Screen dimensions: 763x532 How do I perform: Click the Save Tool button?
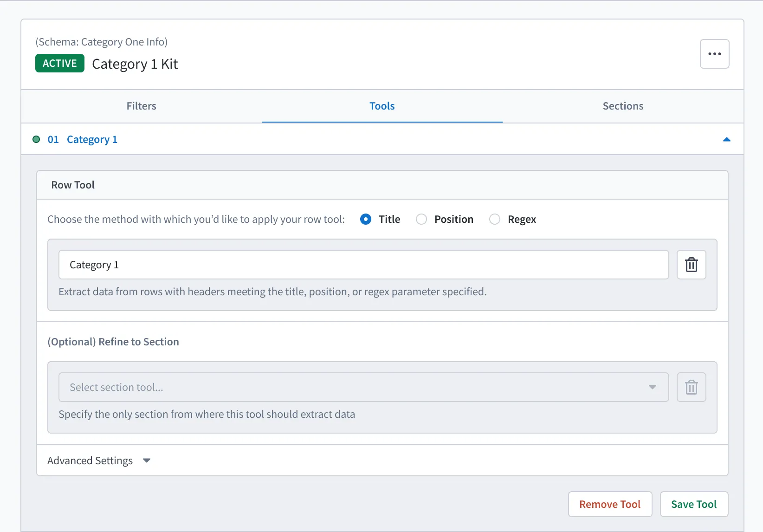click(694, 504)
